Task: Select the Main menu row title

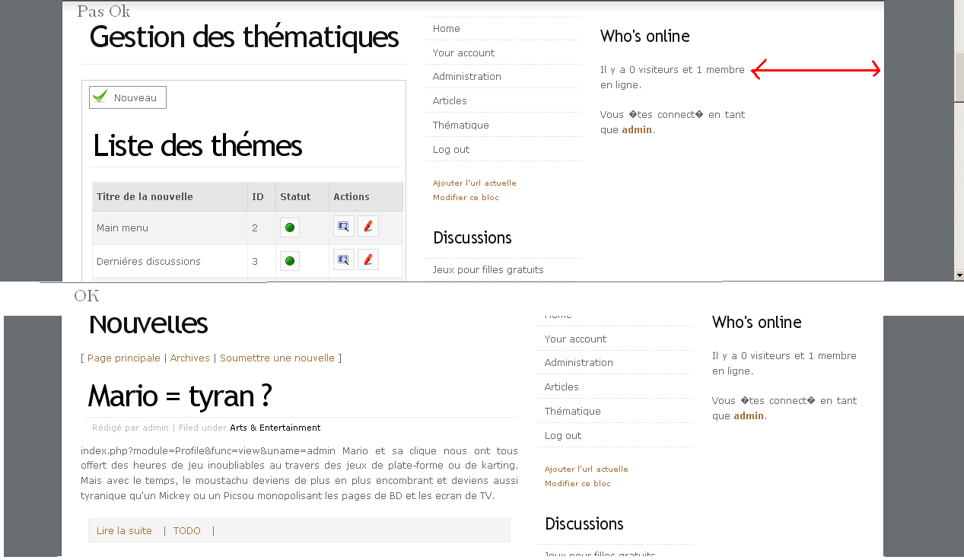Action: (x=122, y=228)
